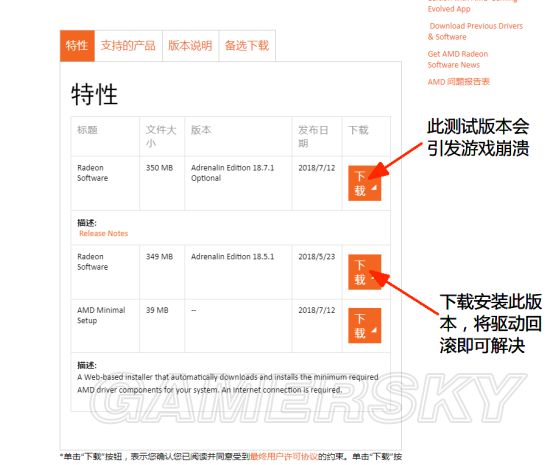Open the AMD 问题报告表 link
Screen dimensions: 550x465
[458, 82]
